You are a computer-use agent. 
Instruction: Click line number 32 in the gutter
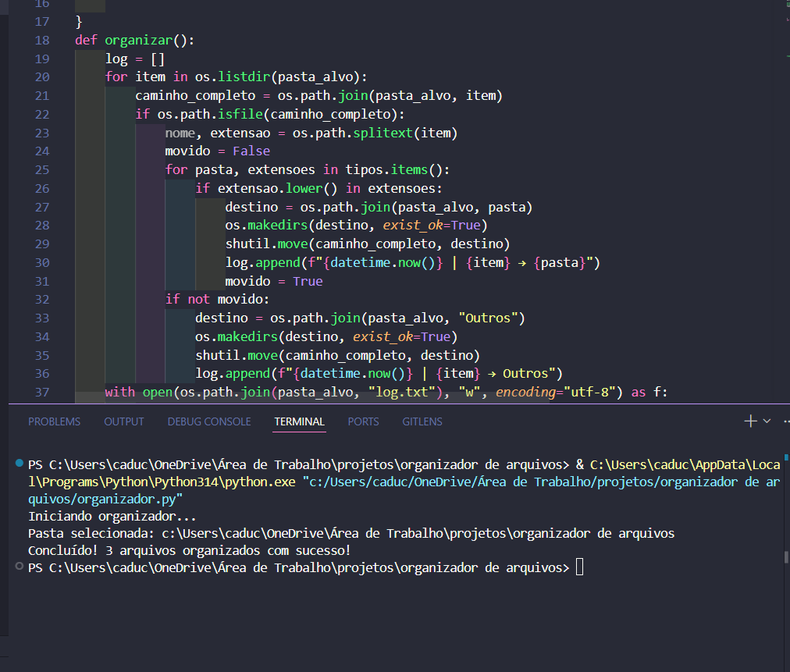pyautogui.click(x=42, y=300)
